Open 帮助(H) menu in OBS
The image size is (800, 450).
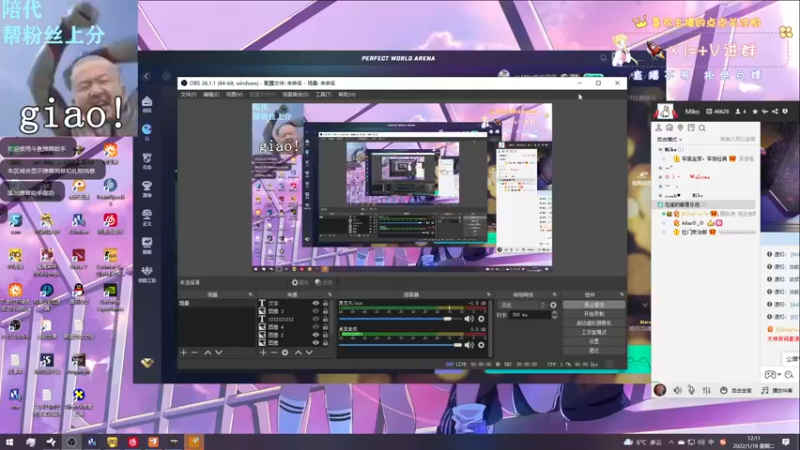(346, 94)
